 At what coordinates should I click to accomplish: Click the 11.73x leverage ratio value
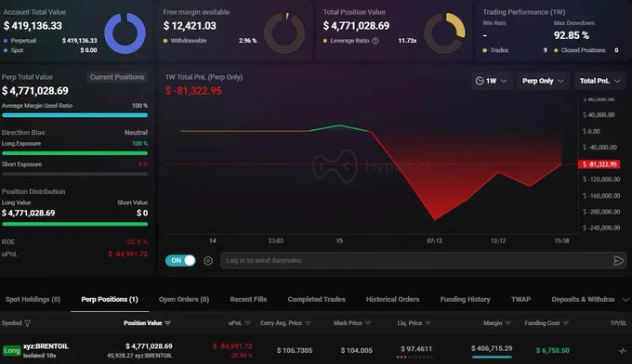[x=407, y=41]
